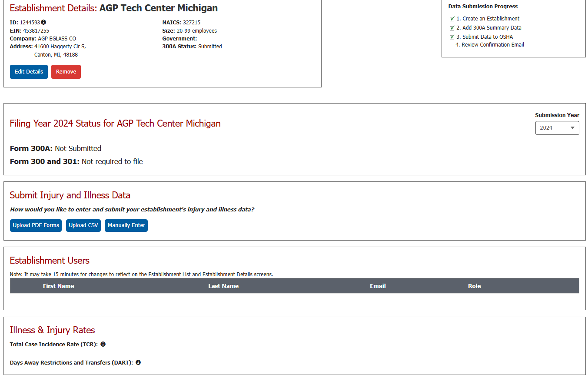Click the Establishment Users heading

(50, 261)
